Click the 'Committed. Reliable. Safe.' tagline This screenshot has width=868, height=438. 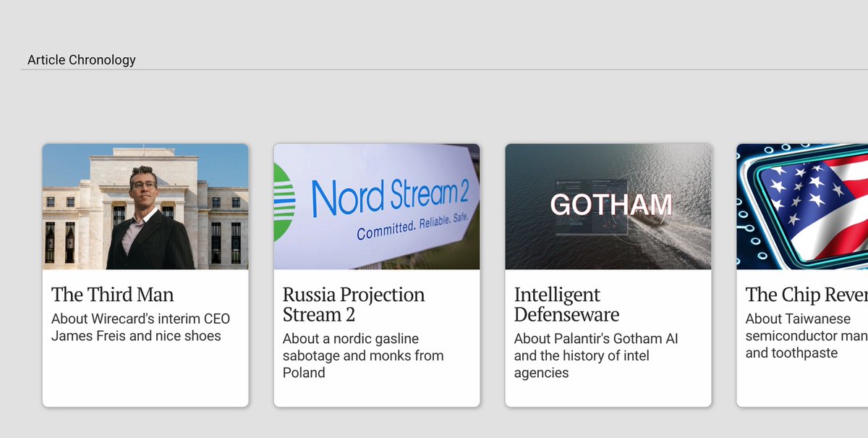pyautogui.click(x=413, y=223)
